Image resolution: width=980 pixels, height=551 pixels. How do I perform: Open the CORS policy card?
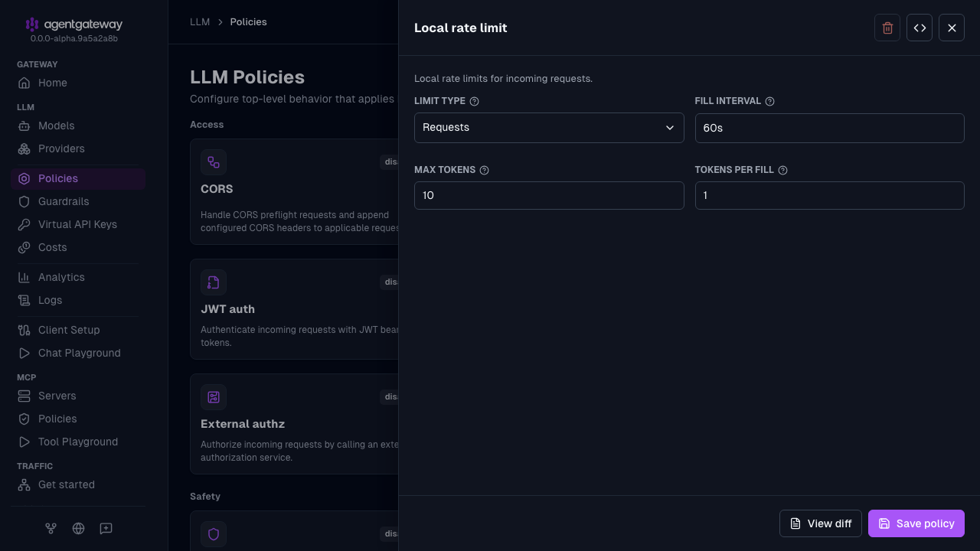click(294, 191)
